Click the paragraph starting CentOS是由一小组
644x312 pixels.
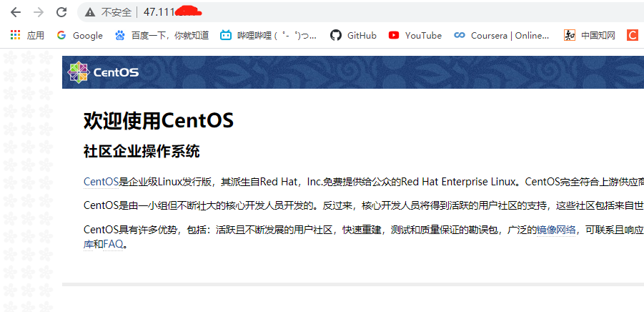click(x=364, y=205)
